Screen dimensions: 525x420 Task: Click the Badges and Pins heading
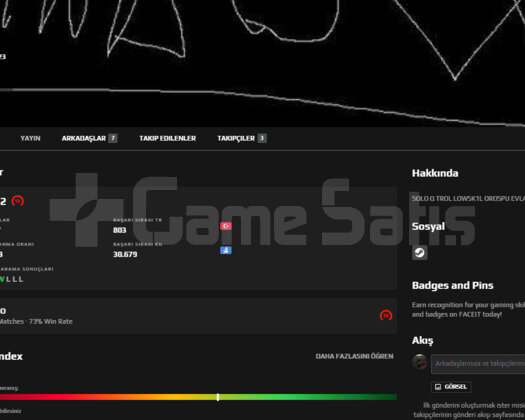452,285
